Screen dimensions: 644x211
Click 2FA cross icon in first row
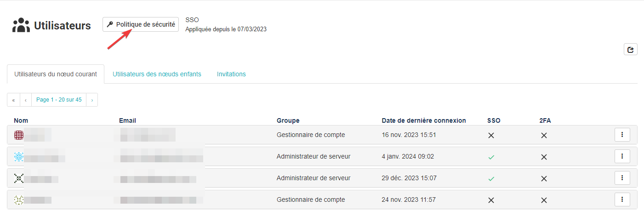click(544, 135)
